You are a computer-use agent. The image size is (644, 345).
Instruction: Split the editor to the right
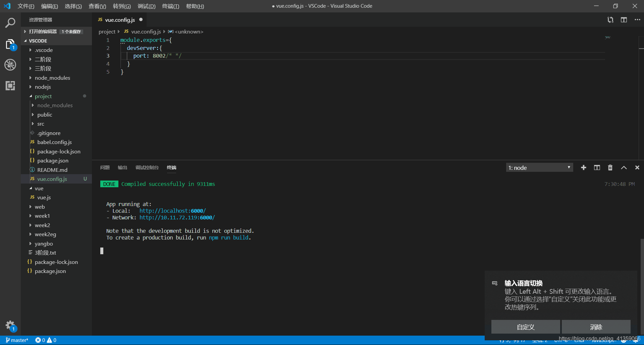pos(624,20)
